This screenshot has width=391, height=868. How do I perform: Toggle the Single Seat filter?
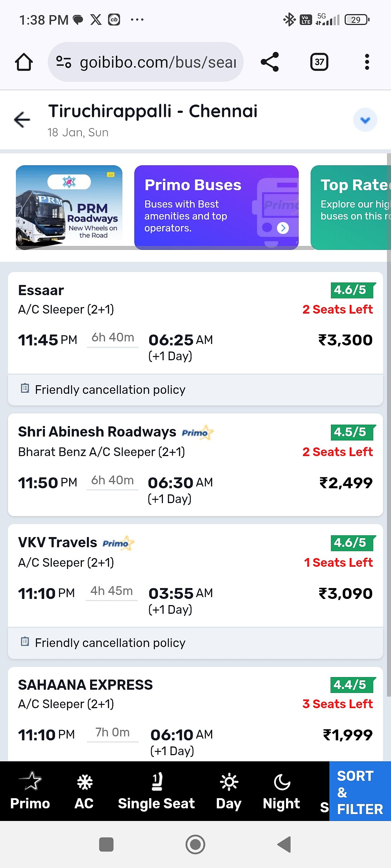tap(156, 791)
